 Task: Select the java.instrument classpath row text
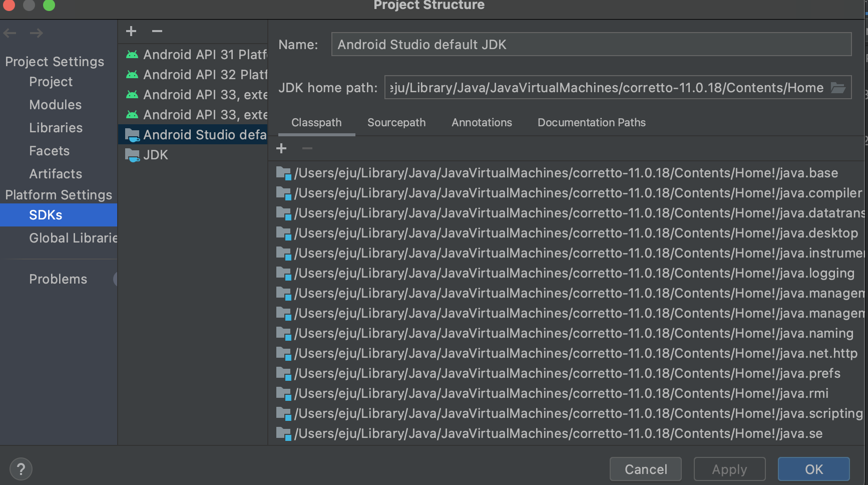coord(579,253)
